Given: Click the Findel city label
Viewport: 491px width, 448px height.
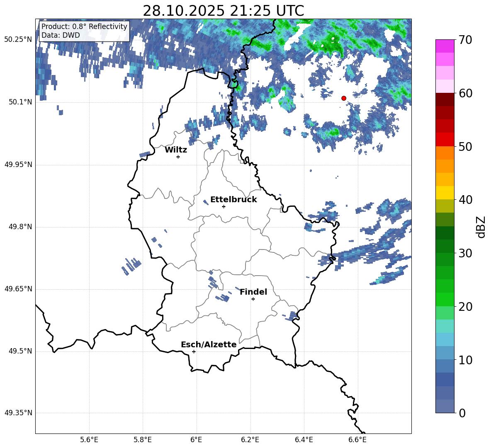Looking at the screenshot, I should [x=253, y=292].
